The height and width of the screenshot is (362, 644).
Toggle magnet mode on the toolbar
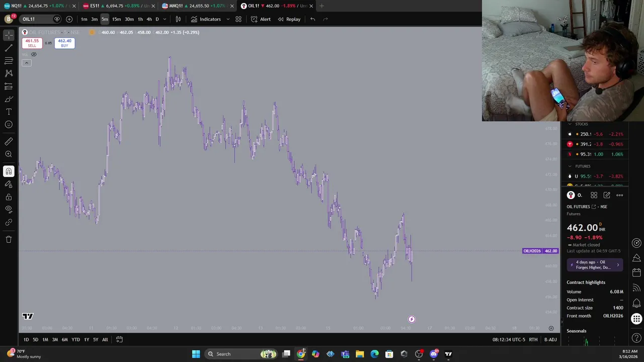[x=9, y=171]
